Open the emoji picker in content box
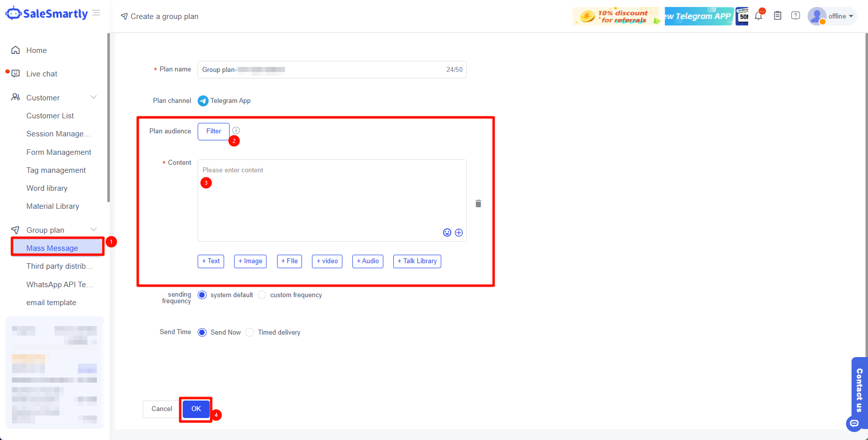Image resolution: width=868 pixels, height=440 pixels. pos(447,233)
